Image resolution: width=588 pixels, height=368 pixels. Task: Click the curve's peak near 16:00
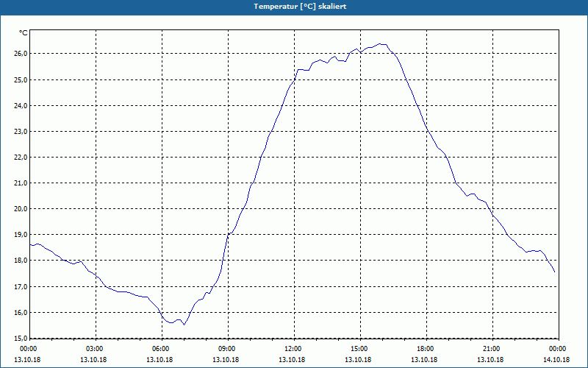click(380, 43)
